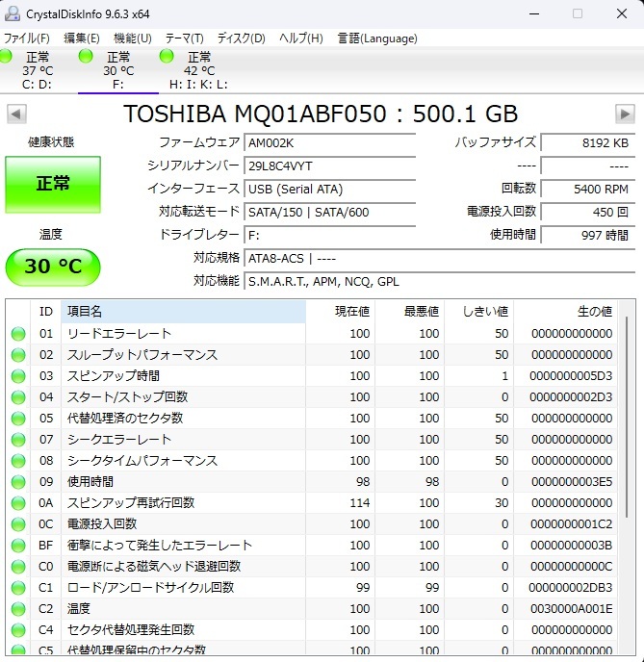Click the transfer mode field SATA/150 | SATA/600
644x662 pixels.
point(330,212)
